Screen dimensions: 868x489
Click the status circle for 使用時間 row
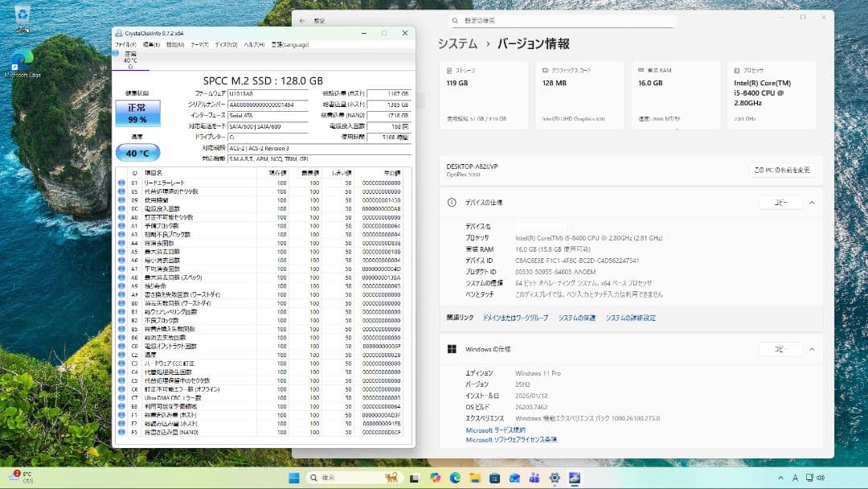click(122, 200)
